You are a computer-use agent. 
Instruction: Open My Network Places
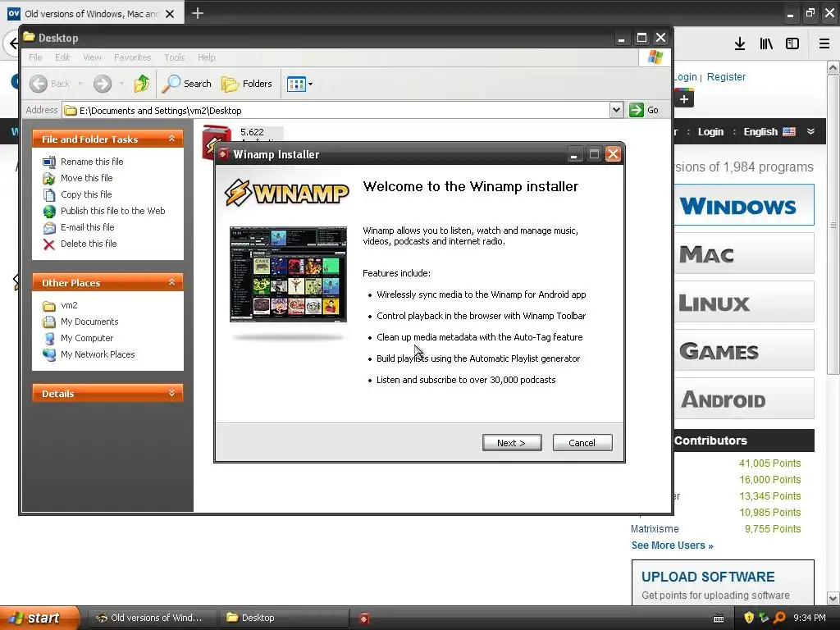[x=98, y=354]
